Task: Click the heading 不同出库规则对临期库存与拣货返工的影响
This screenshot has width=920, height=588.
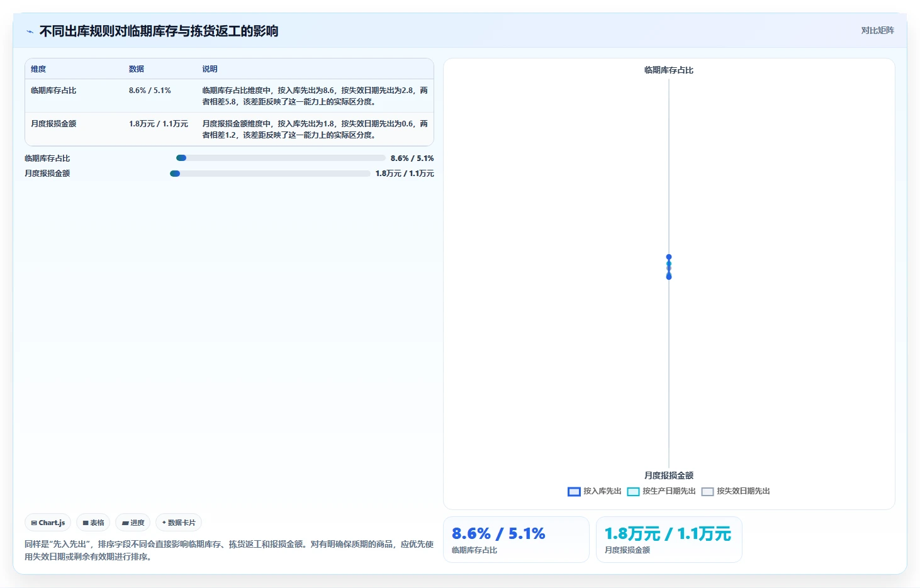Action: click(159, 31)
